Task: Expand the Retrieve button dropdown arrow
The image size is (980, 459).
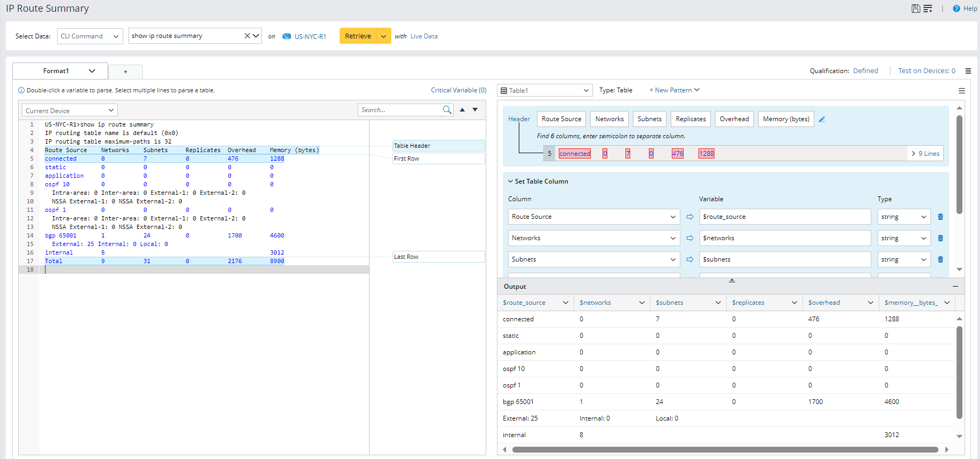Action: (x=383, y=36)
